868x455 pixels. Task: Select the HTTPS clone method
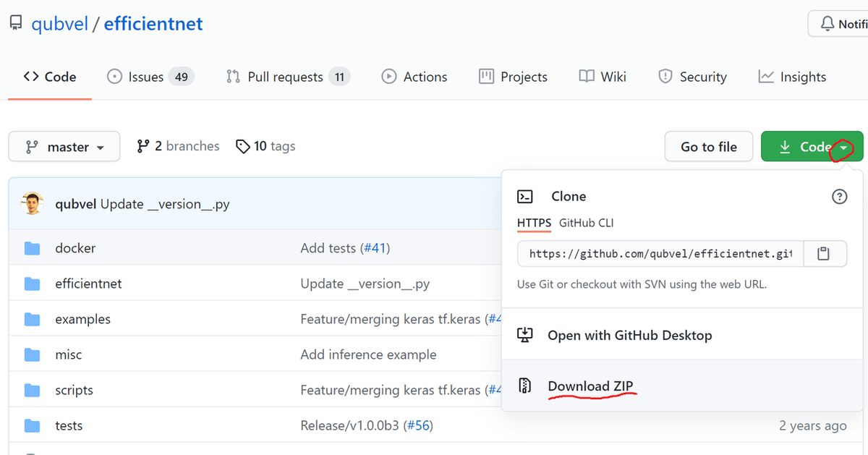534,223
